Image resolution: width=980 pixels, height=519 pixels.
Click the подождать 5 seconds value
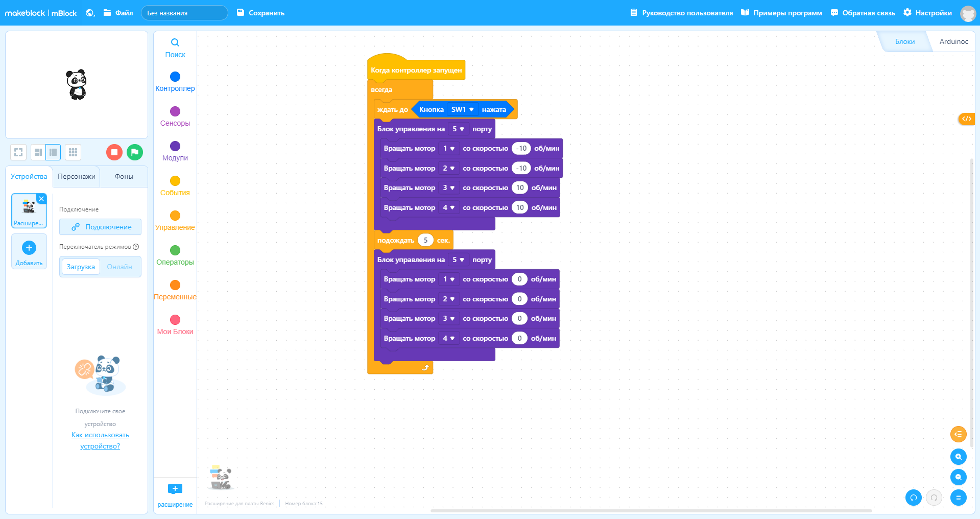[425, 240]
